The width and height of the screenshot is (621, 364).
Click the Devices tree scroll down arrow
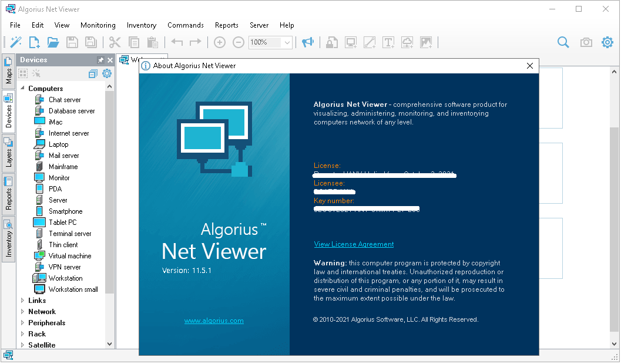coord(110,344)
